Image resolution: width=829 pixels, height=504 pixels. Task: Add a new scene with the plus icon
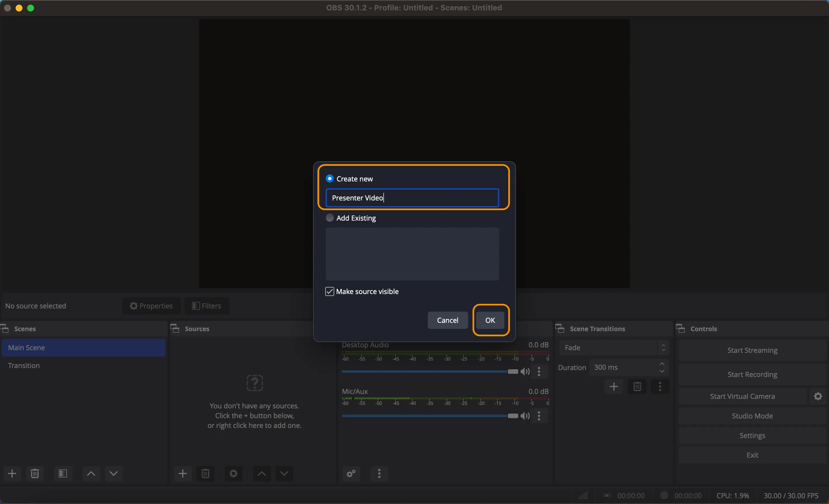[x=12, y=473]
